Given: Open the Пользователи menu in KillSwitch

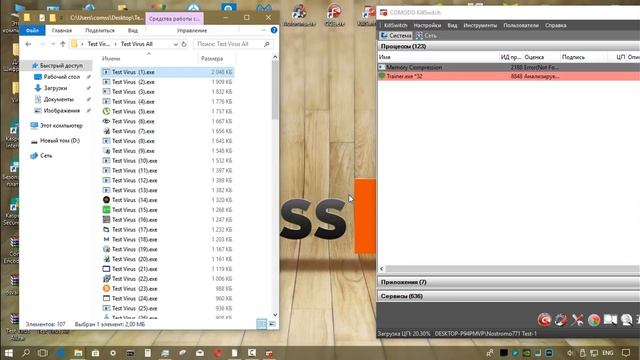Looking at the screenshot, I should 521,25.
